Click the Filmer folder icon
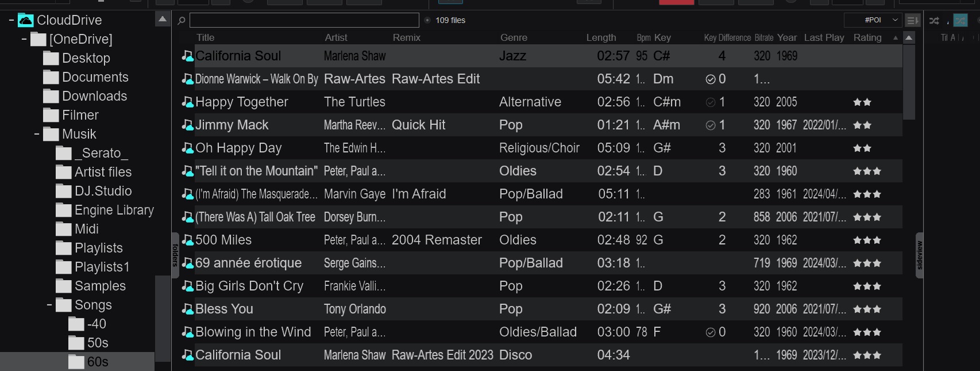This screenshot has width=980, height=371. coord(51,116)
